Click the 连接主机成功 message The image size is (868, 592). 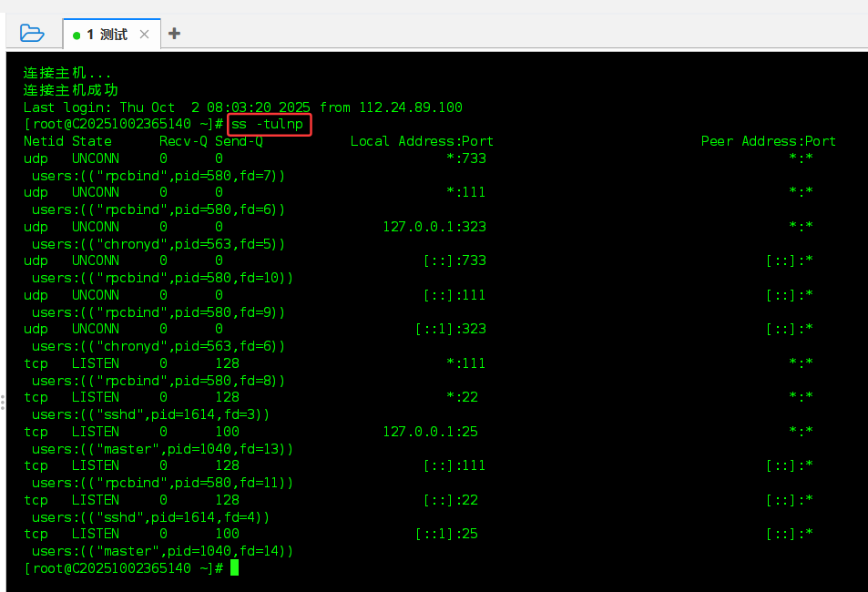click(x=71, y=90)
